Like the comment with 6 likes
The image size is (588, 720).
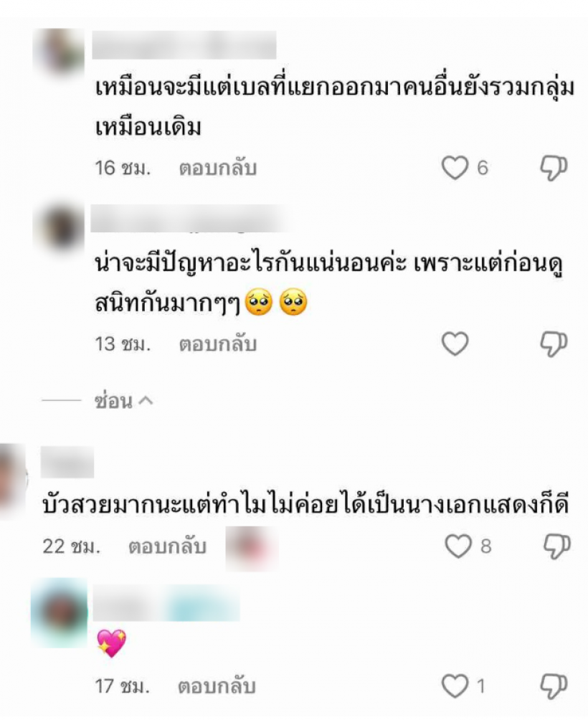[x=455, y=168]
